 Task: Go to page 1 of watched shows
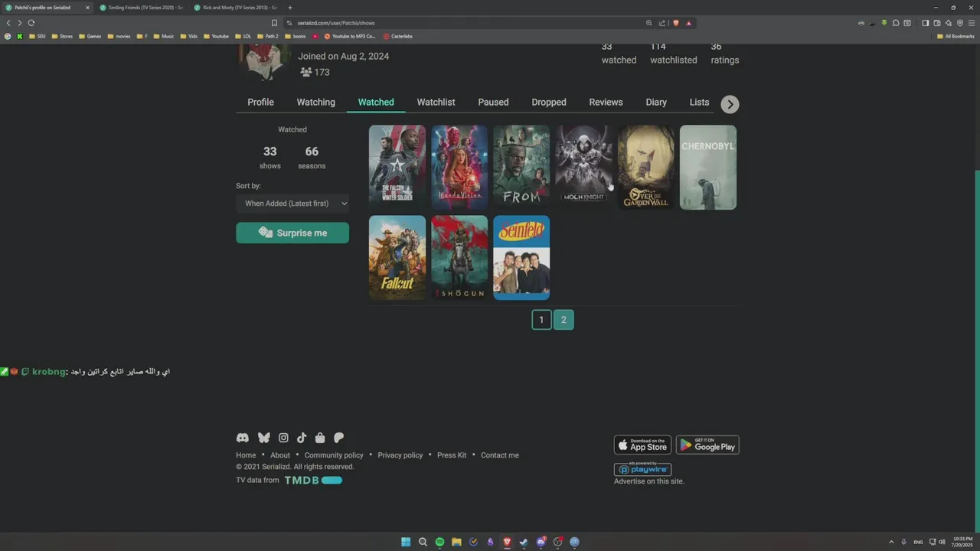(x=541, y=321)
